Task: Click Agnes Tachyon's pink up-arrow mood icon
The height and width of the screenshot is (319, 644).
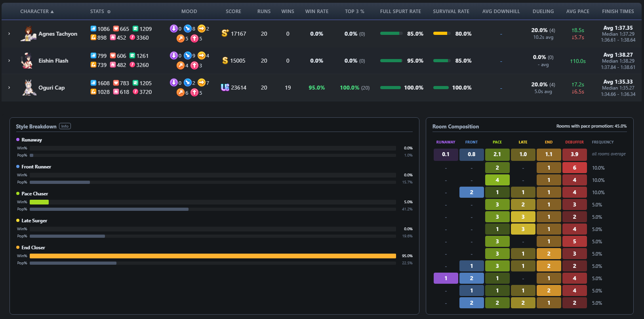Action: [x=194, y=38]
